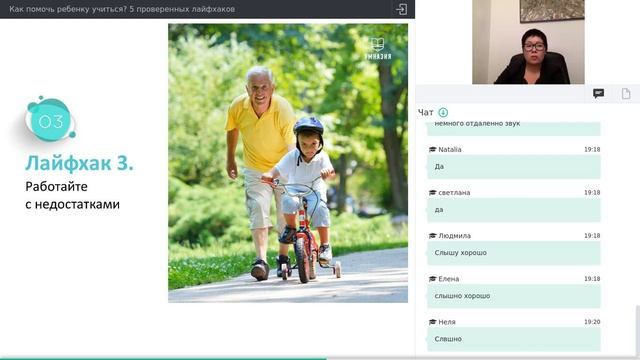Click the message 'Да' from Natalia

[514, 167]
